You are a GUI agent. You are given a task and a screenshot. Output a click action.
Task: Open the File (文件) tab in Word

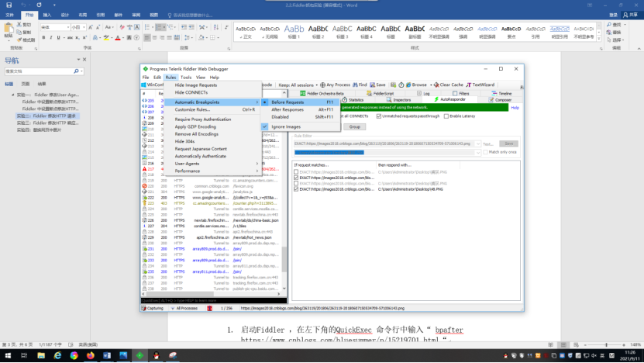click(9, 16)
